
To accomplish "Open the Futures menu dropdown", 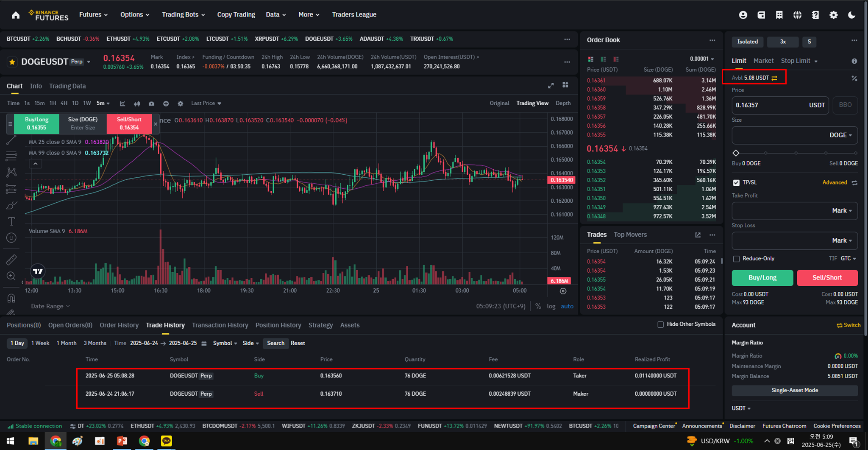I will point(93,14).
